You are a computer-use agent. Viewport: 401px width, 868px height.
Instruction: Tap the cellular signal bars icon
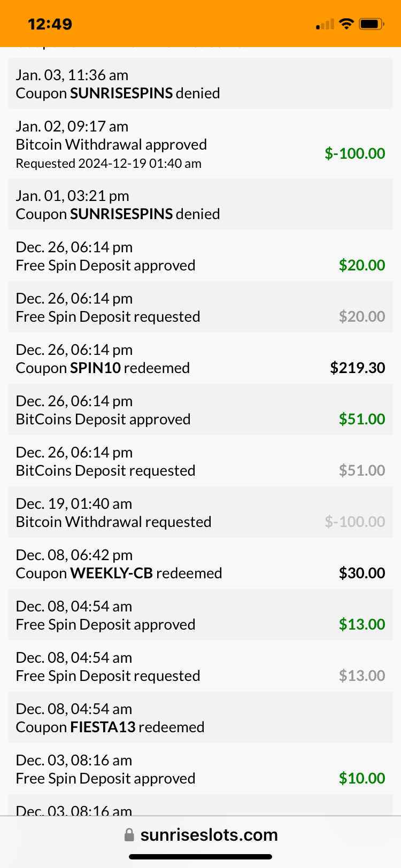(325, 24)
